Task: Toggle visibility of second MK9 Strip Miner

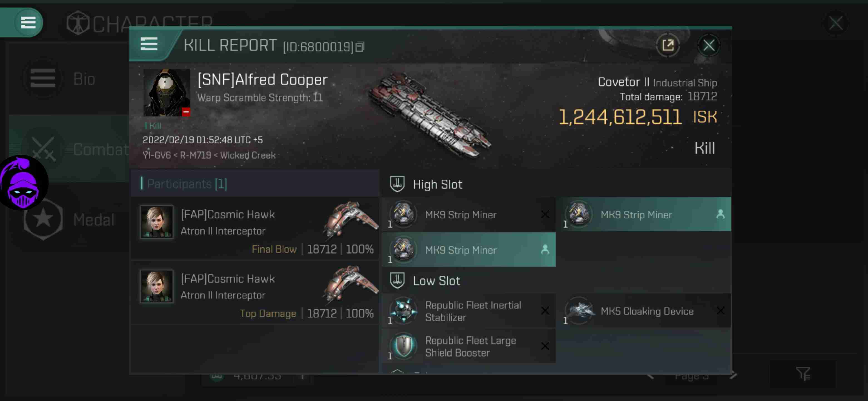Action: [720, 214]
